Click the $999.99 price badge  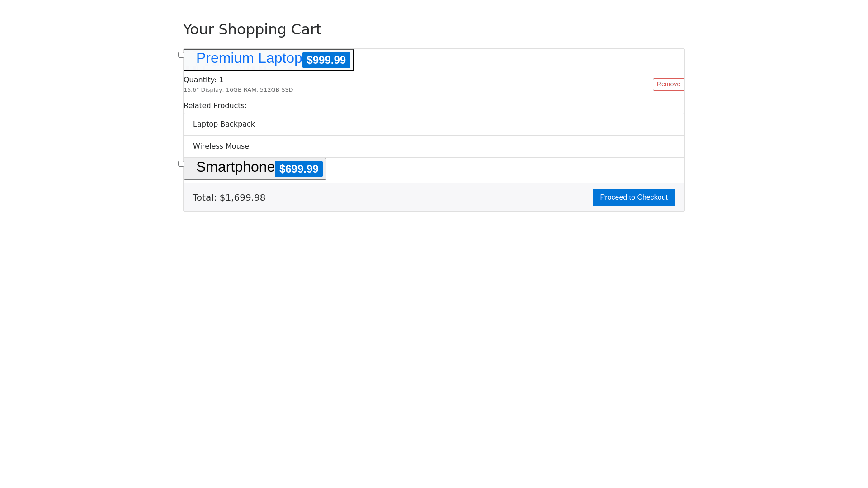pyautogui.click(x=326, y=60)
